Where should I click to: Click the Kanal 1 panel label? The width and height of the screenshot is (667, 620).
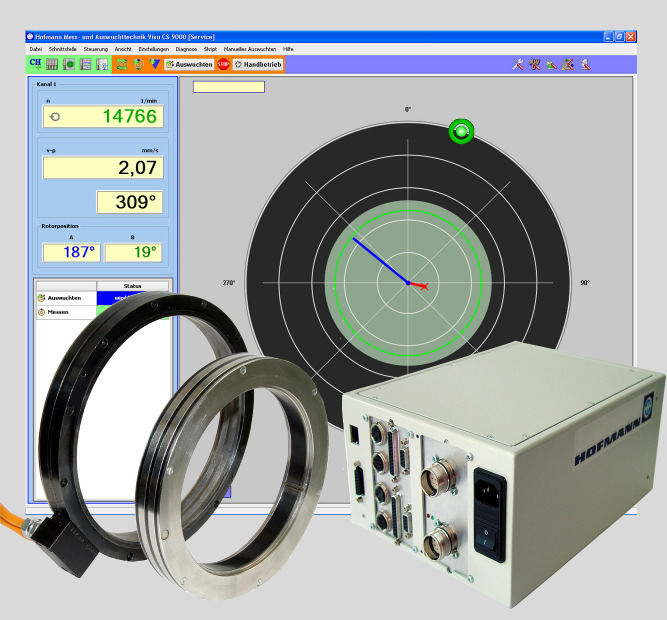tap(46, 84)
